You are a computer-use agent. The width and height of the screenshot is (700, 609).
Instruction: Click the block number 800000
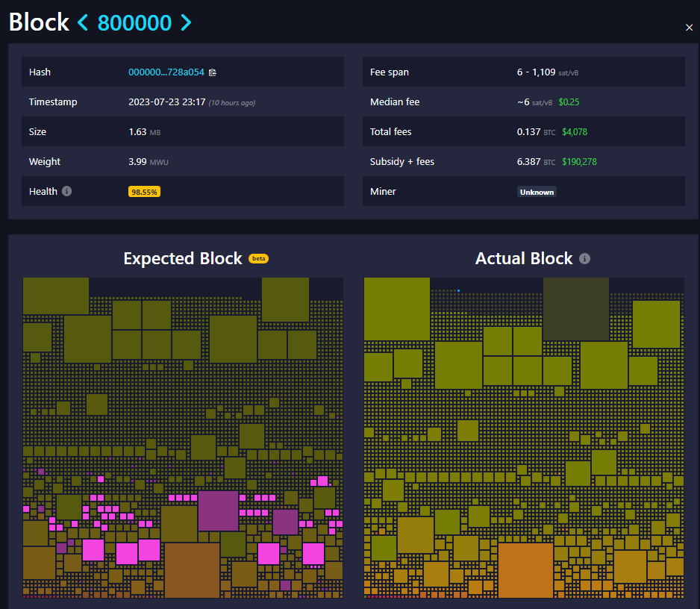click(134, 22)
